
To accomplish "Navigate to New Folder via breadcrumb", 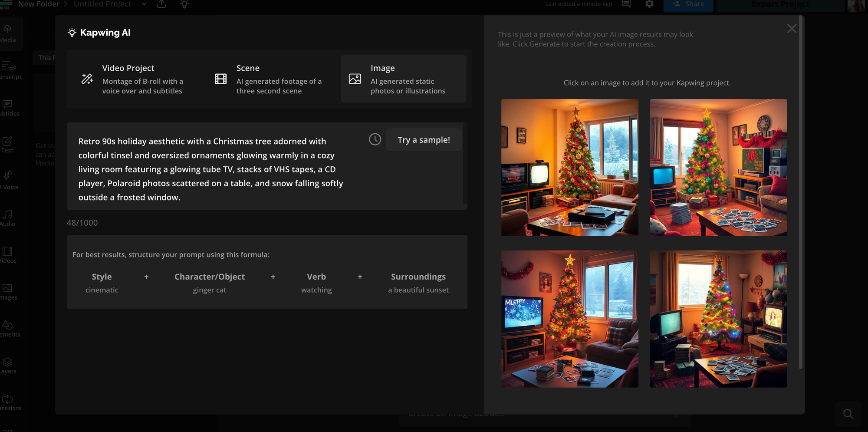I will 39,4.
